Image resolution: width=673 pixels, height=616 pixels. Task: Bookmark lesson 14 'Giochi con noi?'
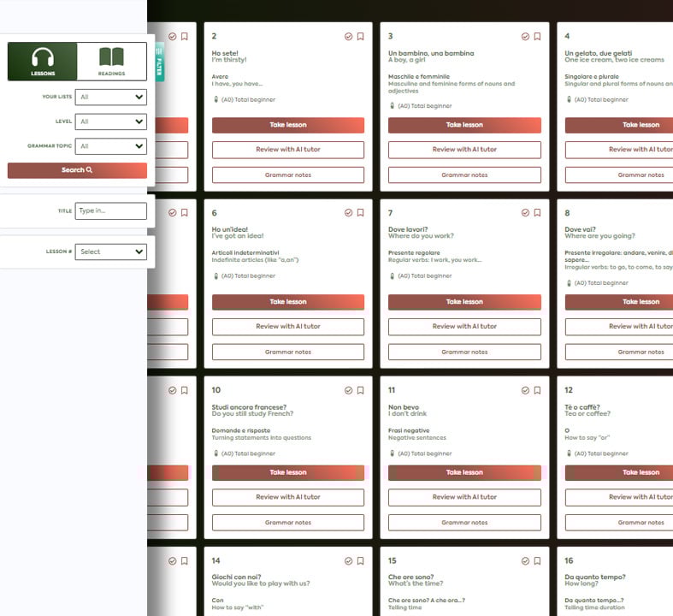[x=360, y=561]
